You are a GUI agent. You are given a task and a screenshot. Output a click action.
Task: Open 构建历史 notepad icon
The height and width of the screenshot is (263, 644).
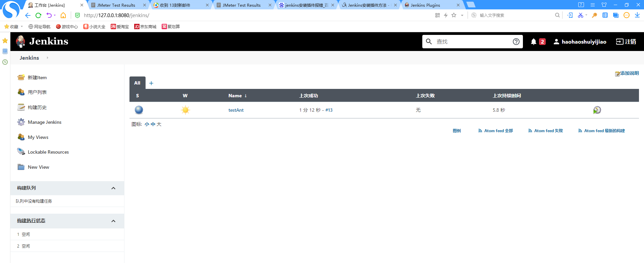point(21,107)
